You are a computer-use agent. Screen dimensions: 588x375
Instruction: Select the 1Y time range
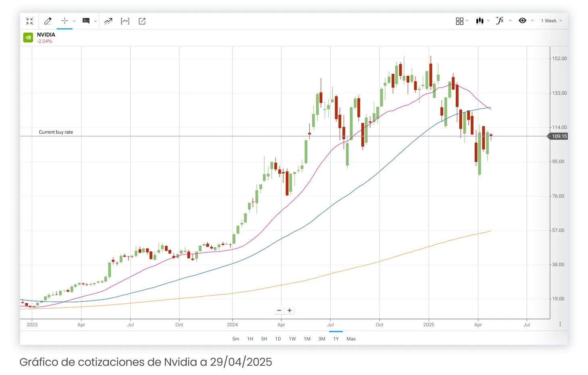tap(336, 339)
